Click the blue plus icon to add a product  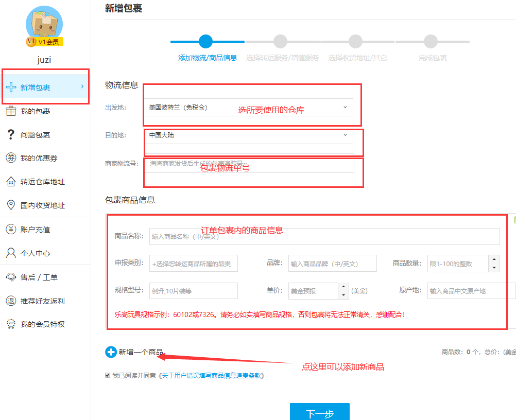pos(111,352)
